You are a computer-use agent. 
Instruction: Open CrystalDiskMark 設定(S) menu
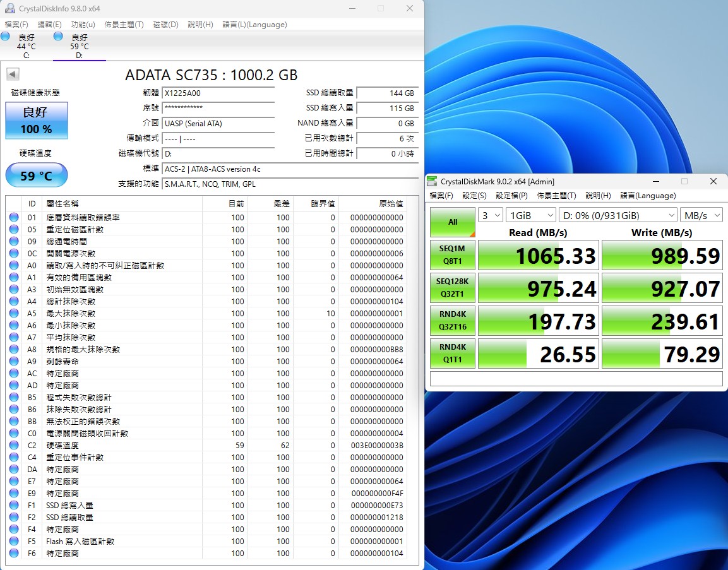coord(475,196)
